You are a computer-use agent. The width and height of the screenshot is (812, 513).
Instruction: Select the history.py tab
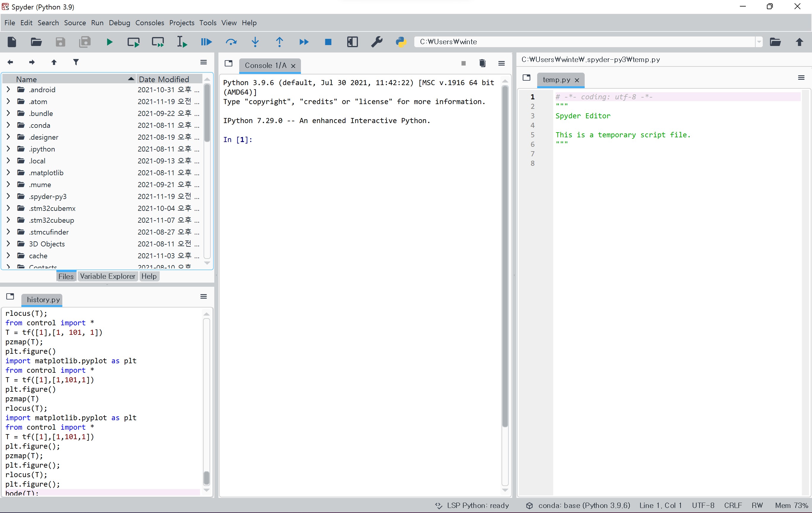pyautogui.click(x=42, y=299)
